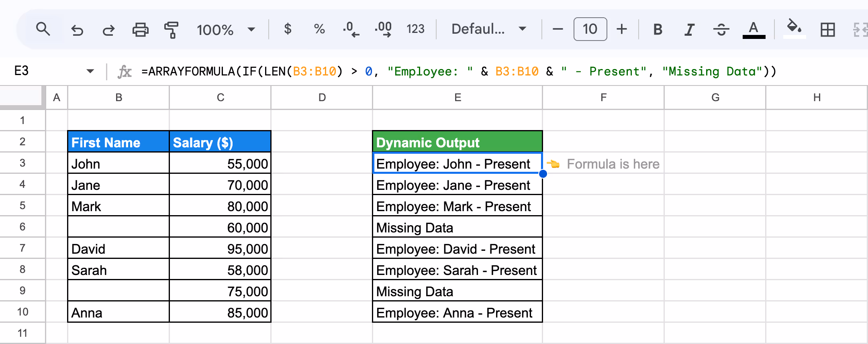Select the Missing Data cell in row 9
Viewport: 868px width, 344px height.
point(457,291)
